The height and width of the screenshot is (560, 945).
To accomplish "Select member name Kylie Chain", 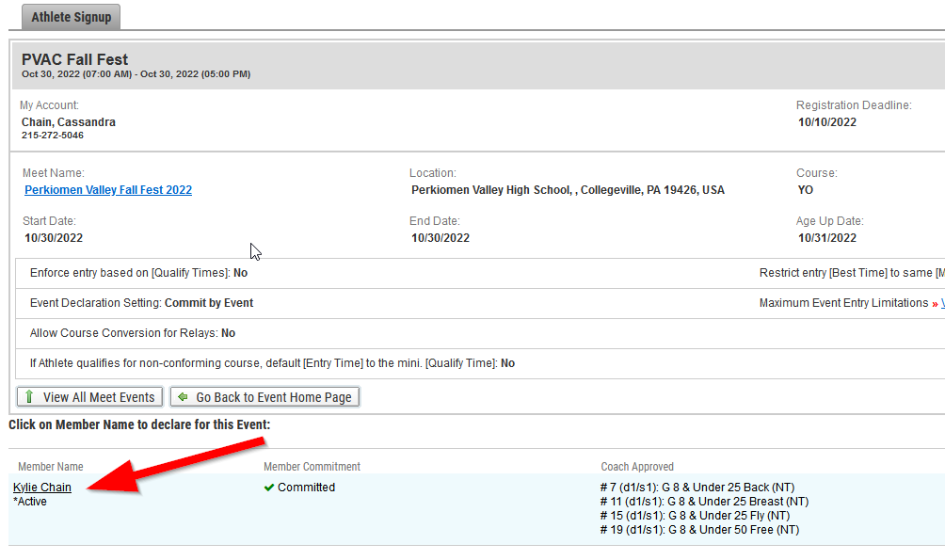I will [42, 488].
